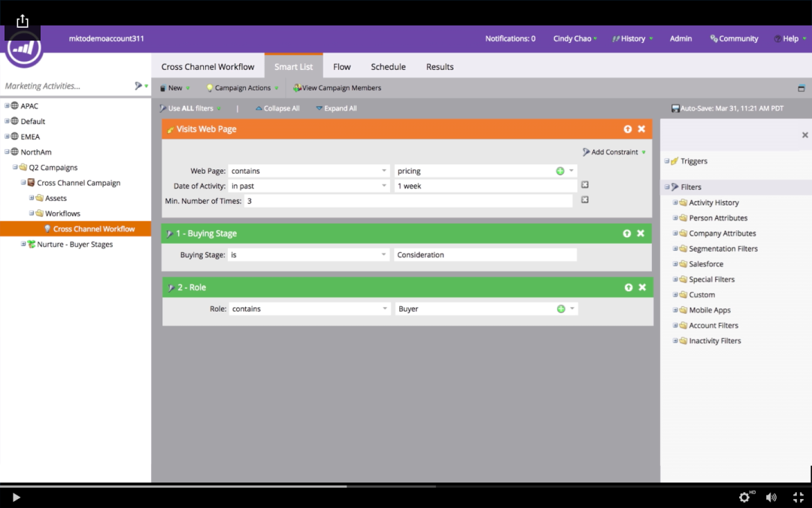Open the Buyer value dropdown arrow
The width and height of the screenshot is (812, 508).
pyautogui.click(x=572, y=309)
